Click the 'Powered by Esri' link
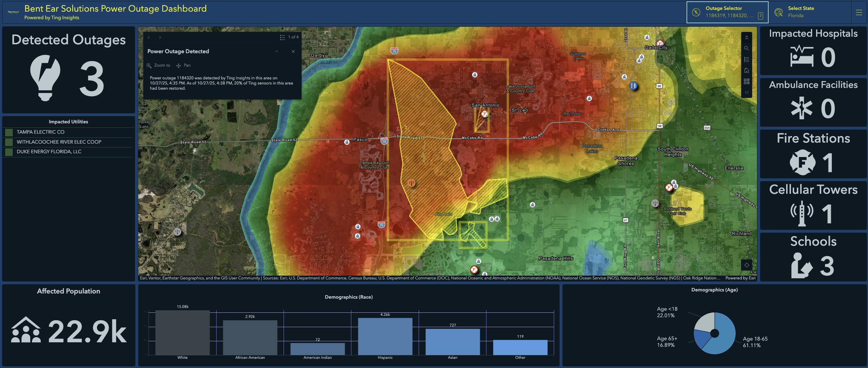 740,278
